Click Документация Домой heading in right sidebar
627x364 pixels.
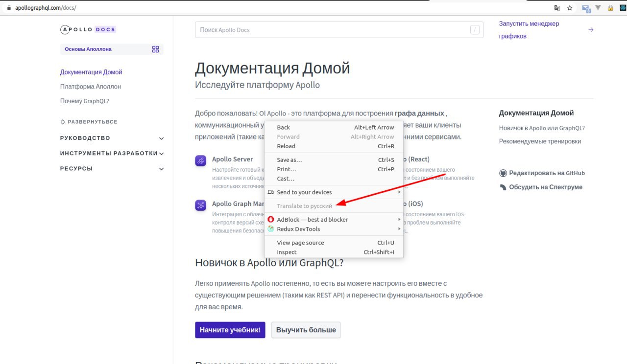click(536, 113)
